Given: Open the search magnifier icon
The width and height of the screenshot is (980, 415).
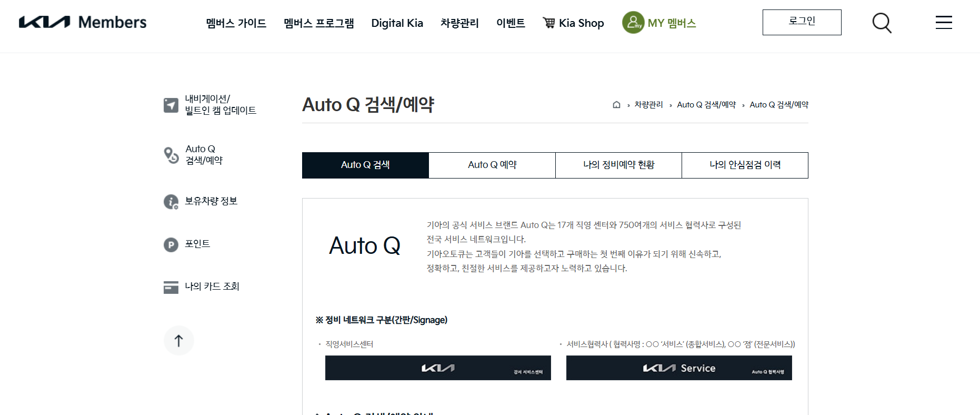Looking at the screenshot, I should pos(882,23).
